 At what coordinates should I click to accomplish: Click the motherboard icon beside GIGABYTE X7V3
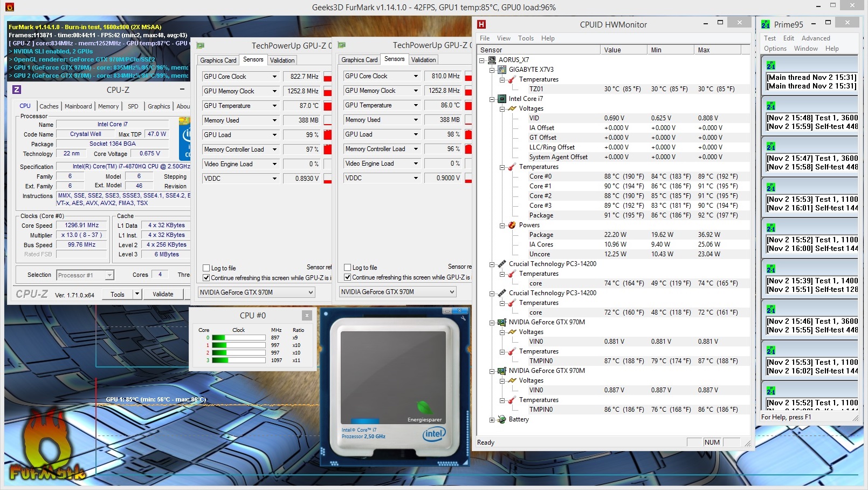[x=502, y=70]
